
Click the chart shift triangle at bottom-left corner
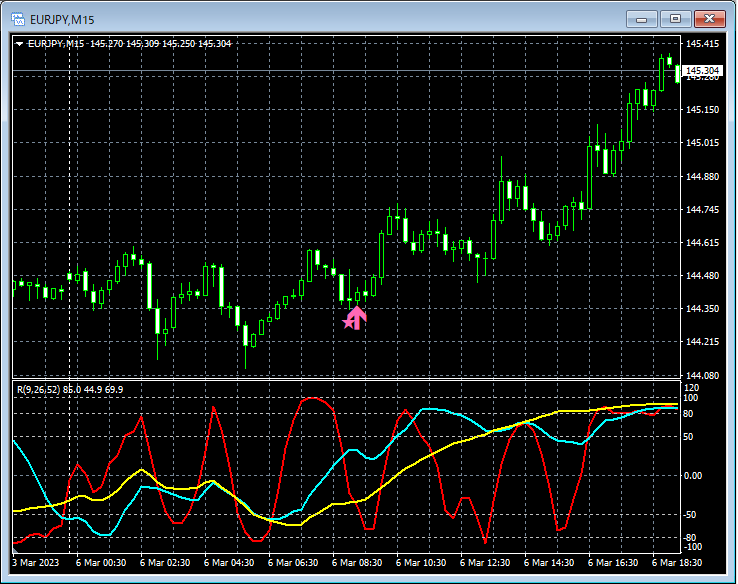click(15, 550)
